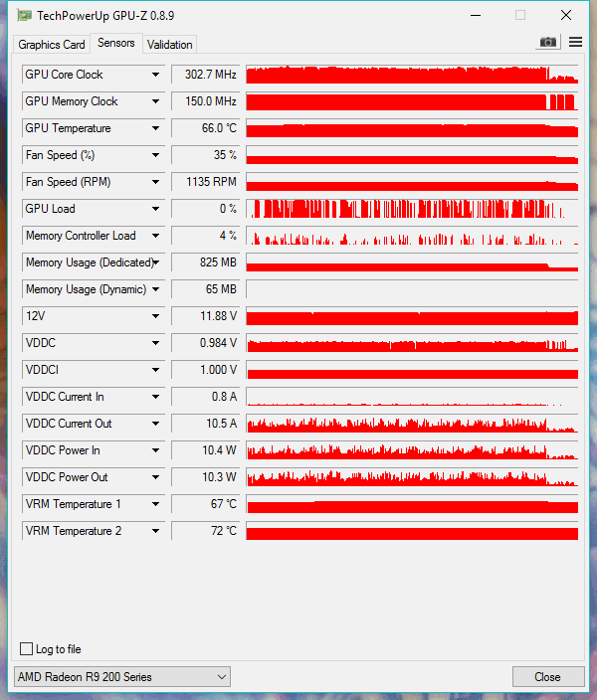Viewport: 597px width, 700px height.
Task: Click the 10.5 A current reading
Action: (206, 424)
